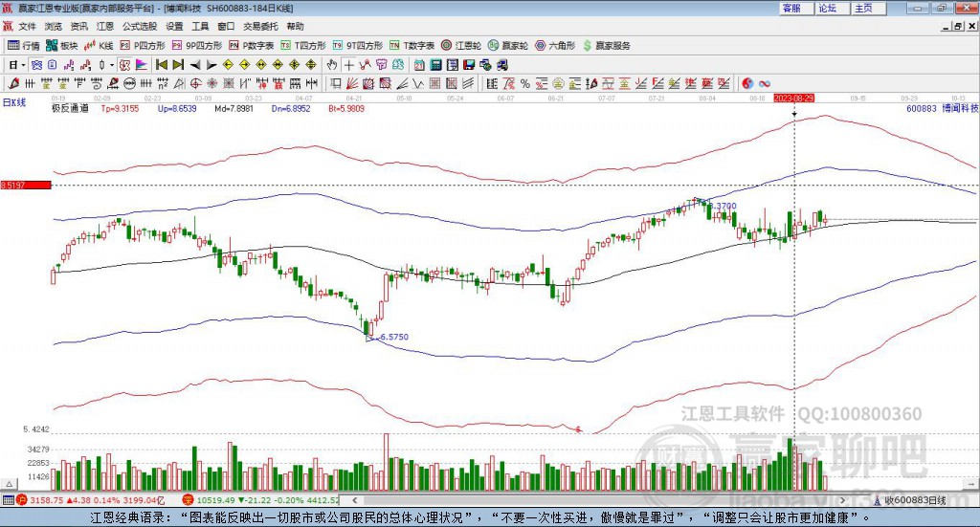Open 板块 sector view
This screenshot has width=980, height=527.
pos(62,46)
